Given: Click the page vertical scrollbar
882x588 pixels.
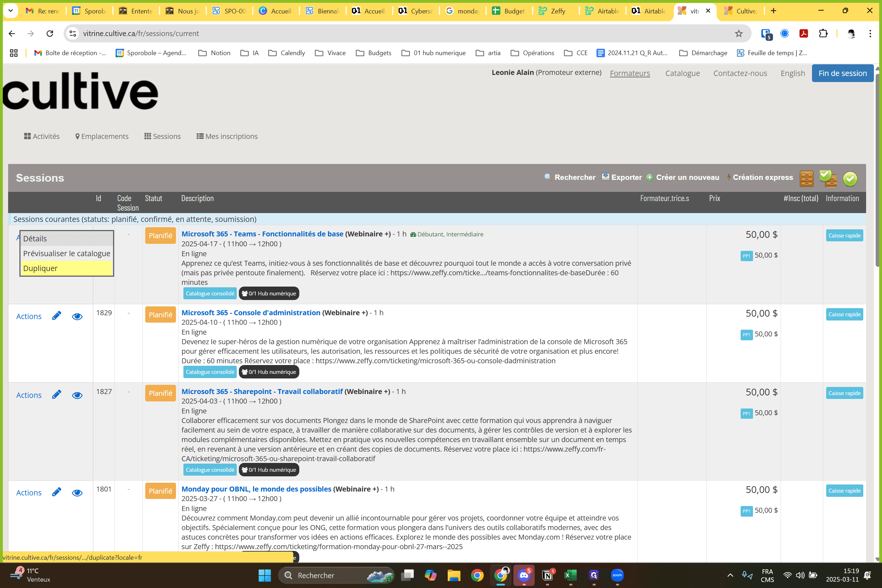Looking at the screenshot, I should coord(878,170).
